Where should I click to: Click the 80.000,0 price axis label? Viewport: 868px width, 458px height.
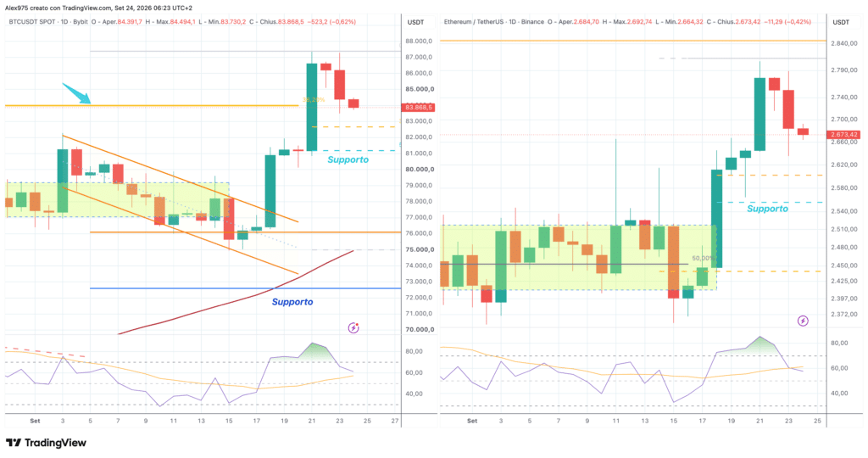[420, 170]
